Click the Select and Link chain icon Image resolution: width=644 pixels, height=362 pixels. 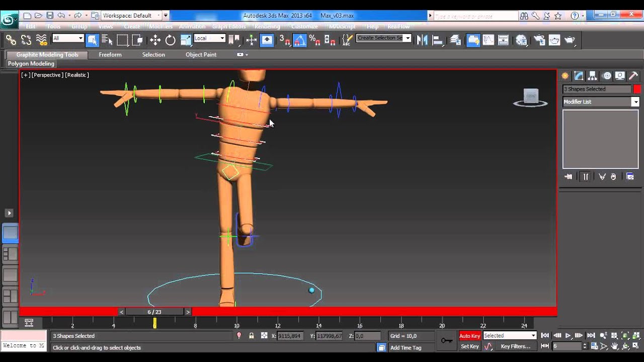pyautogui.click(x=11, y=40)
